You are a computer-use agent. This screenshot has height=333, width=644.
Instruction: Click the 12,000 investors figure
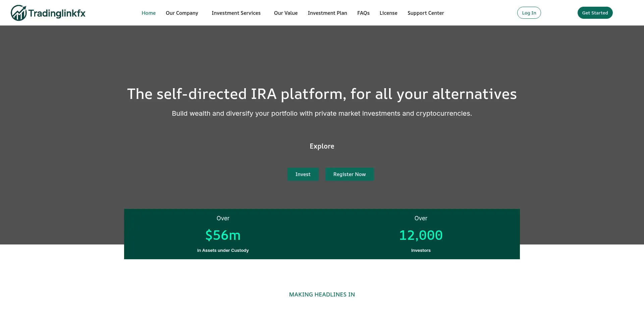[x=421, y=235]
